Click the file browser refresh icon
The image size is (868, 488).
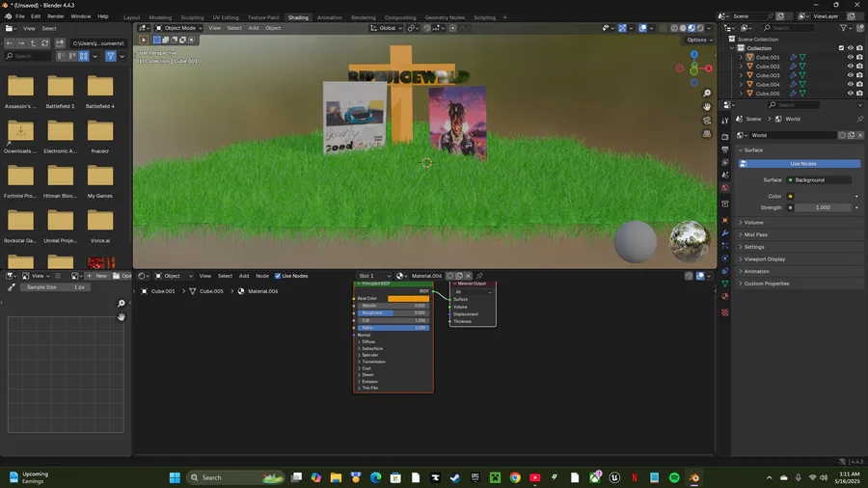click(44, 43)
